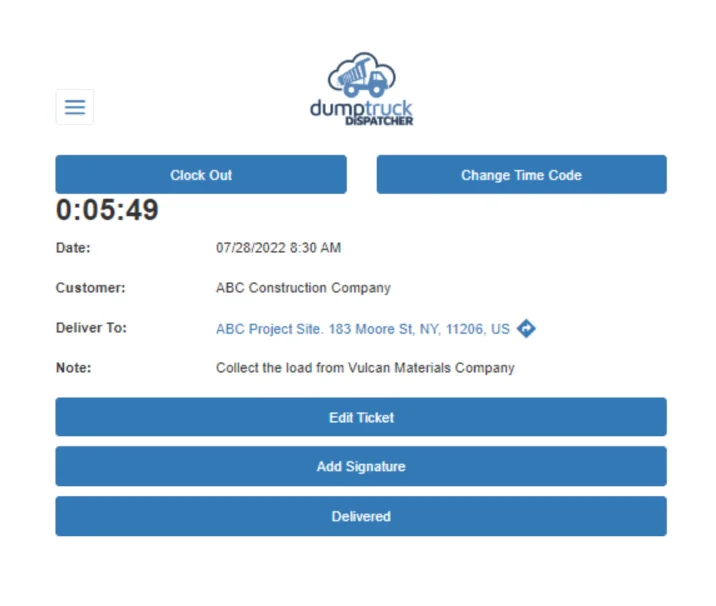Open Change Time Code
Screen dimensions: 716x606
pyautogui.click(x=521, y=175)
